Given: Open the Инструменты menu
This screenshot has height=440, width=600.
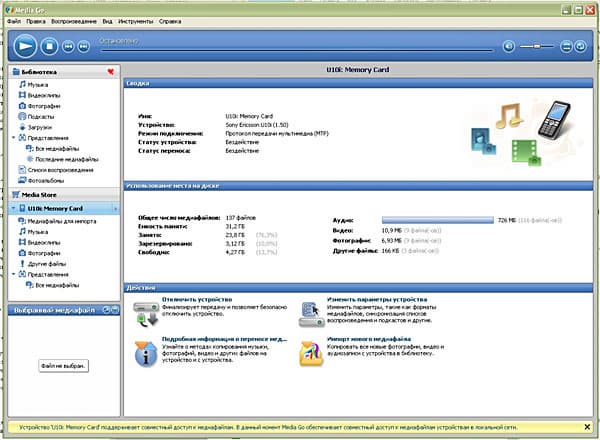Looking at the screenshot, I should coord(135,21).
